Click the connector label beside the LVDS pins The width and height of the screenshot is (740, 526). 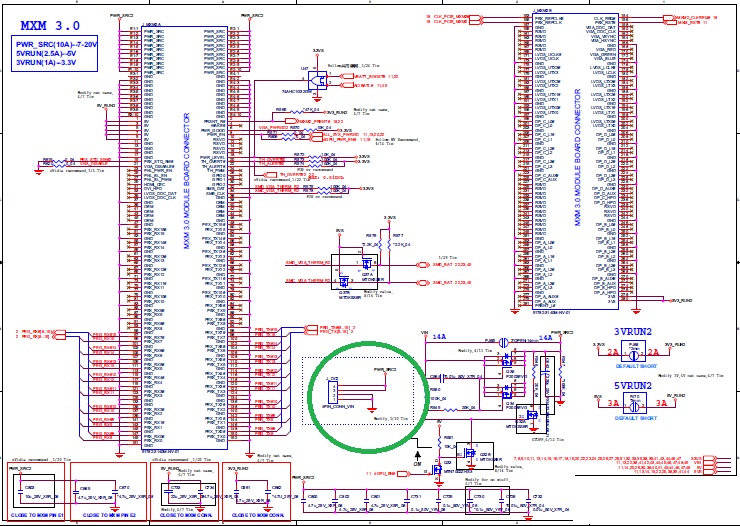pyautogui.click(x=578, y=158)
